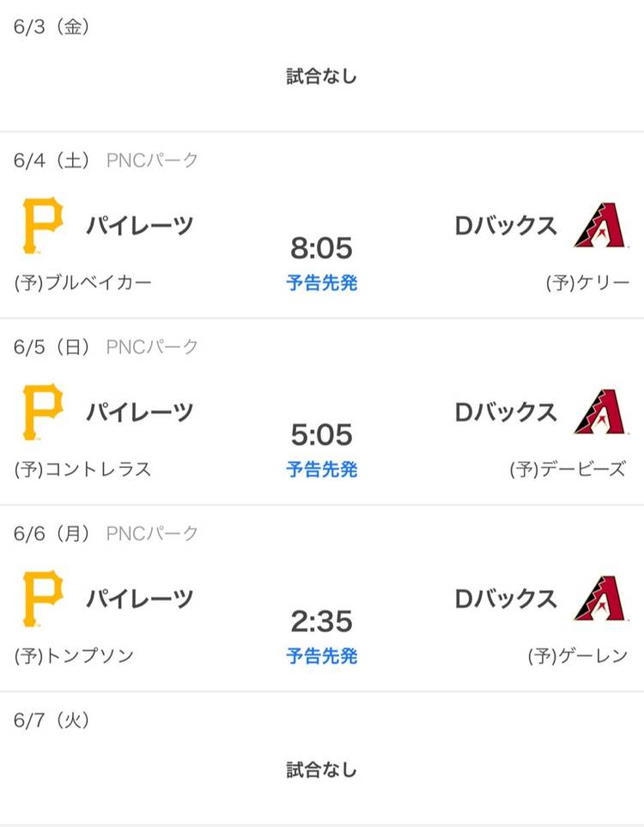Tap the Pirates logo in the 6/6 game
Viewport: 644px width, 827px height.
[x=42, y=599]
